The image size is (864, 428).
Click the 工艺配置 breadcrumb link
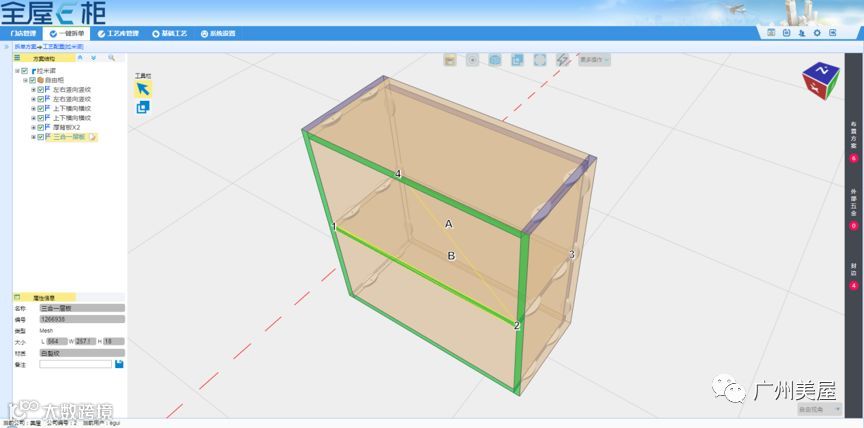[x=63, y=47]
